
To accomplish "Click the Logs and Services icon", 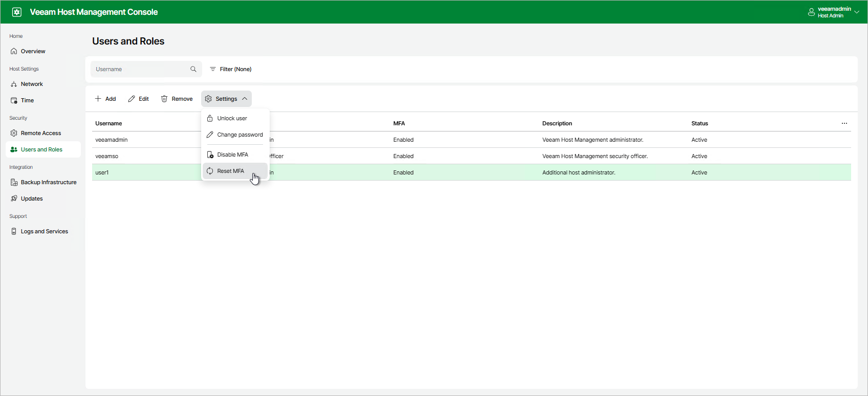I will (x=14, y=231).
